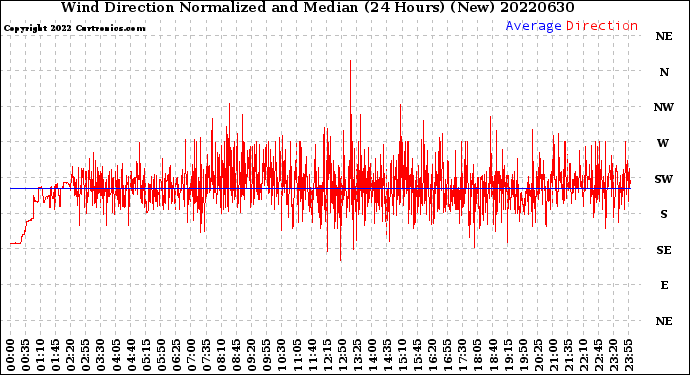
Task: Select the 14:35 time axis label
Action: coord(387,355)
